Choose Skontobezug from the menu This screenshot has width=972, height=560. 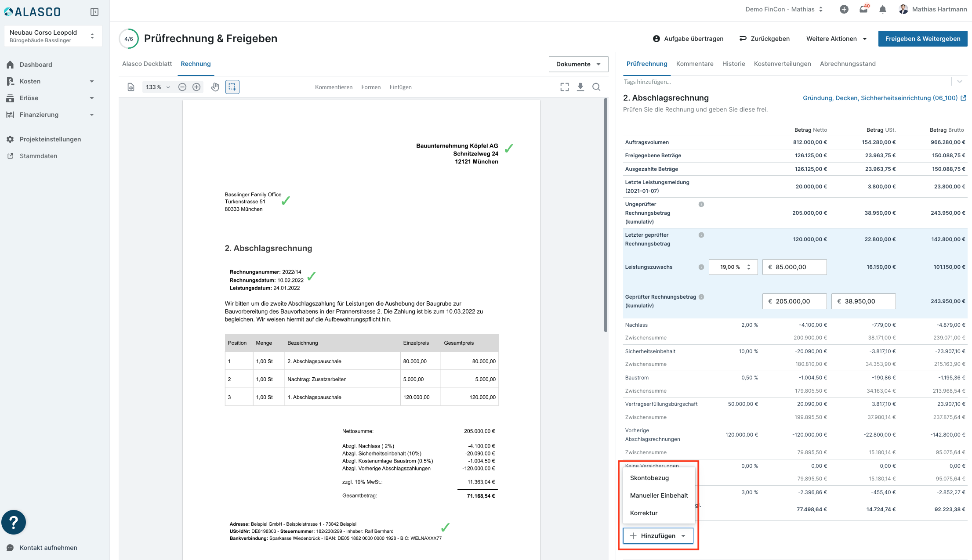[649, 478]
